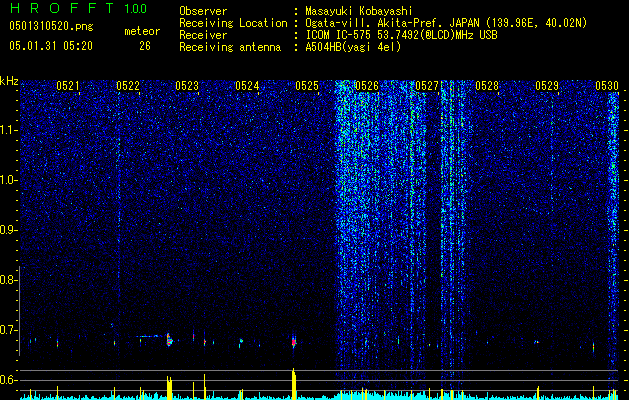Click the Observer label
Viewport: 629px width, 400px height.
click(x=203, y=11)
